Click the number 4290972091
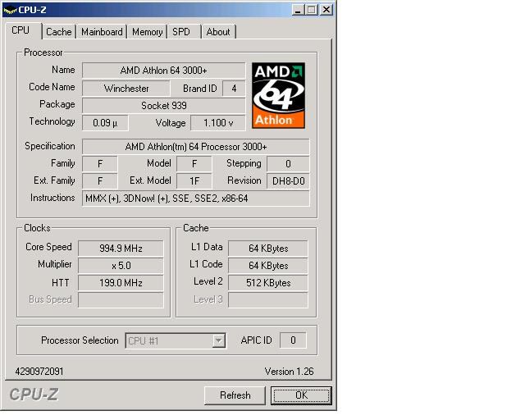 39,372
